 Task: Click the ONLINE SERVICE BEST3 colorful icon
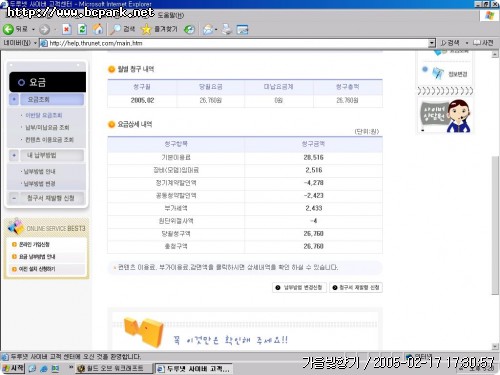tap(16, 226)
